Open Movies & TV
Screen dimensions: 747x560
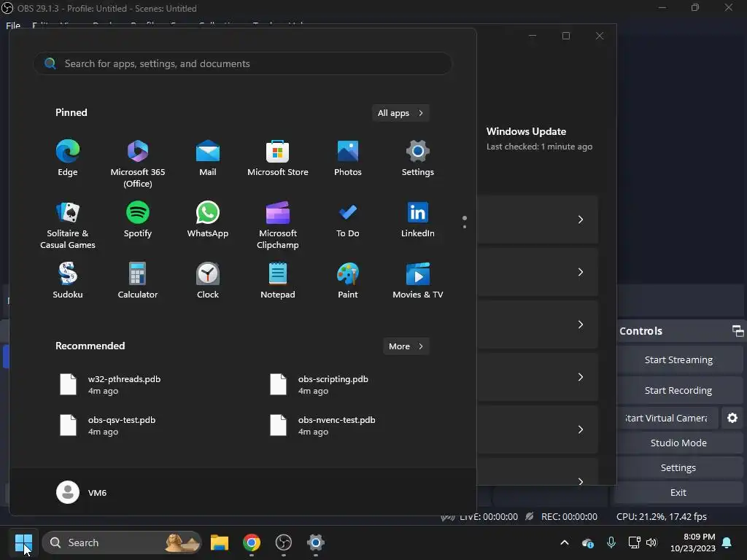pos(418,281)
